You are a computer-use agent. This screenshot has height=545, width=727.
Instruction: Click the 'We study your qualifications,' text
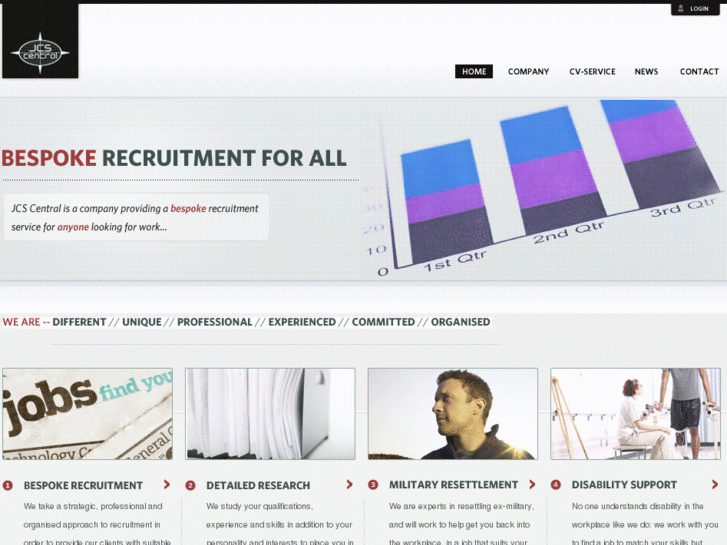pyautogui.click(x=260, y=506)
